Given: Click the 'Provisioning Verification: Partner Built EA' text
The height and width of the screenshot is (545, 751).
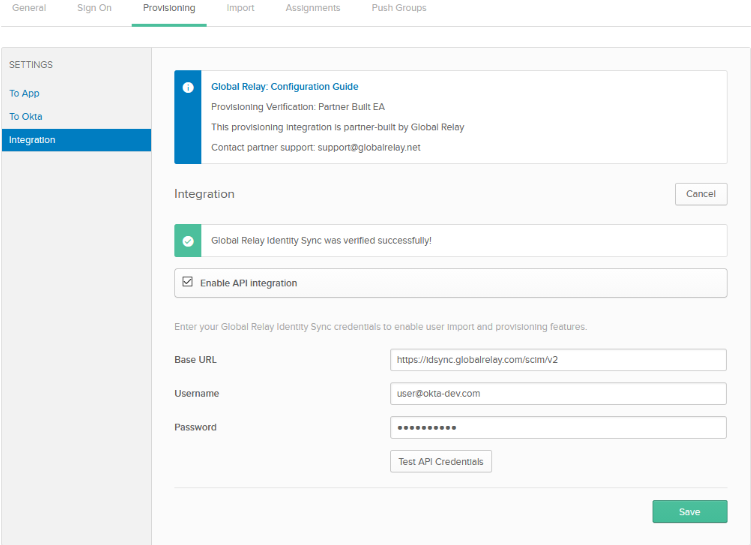Looking at the screenshot, I should point(298,107).
